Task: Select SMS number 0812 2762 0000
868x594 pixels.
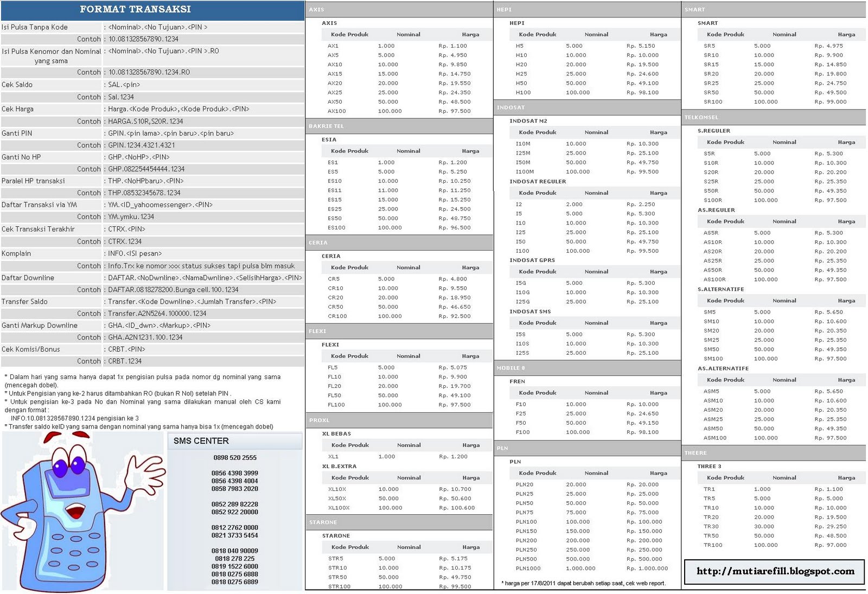Action: click(235, 527)
